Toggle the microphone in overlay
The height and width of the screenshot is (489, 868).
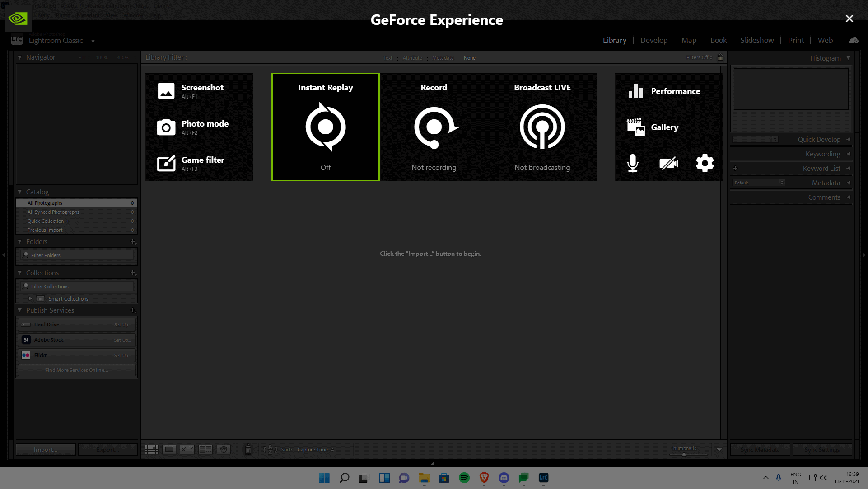(633, 163)
